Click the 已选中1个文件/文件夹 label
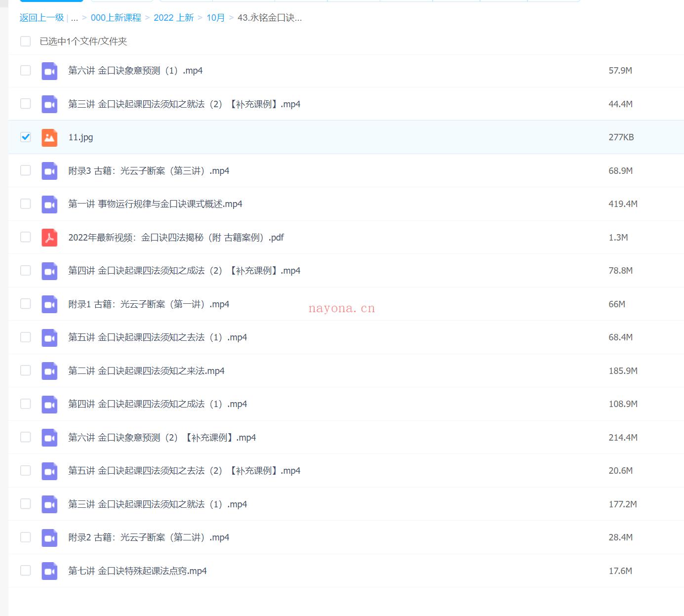Viewport: 684px width, 616px height. coord(83,41)
